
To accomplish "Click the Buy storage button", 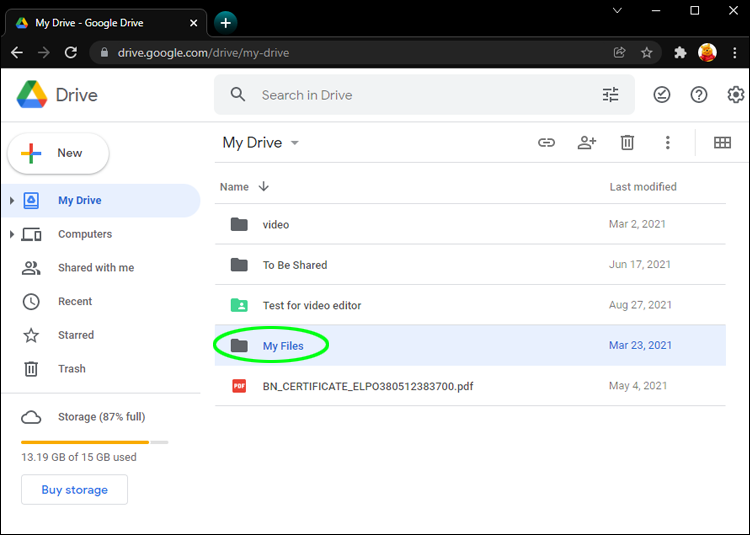I will pos(74,490).
